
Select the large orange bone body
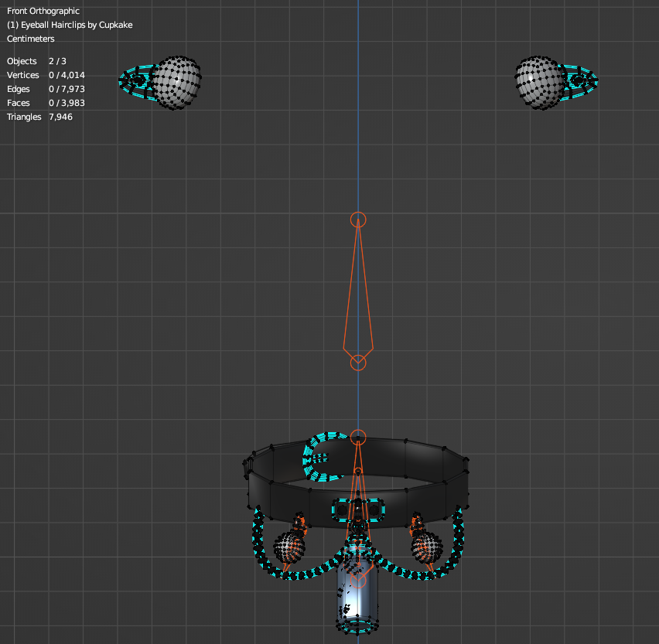point(358,290)
